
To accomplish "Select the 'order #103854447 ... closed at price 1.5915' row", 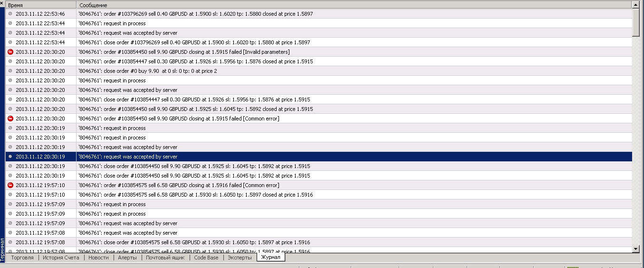I will click(x=319, y=61).
